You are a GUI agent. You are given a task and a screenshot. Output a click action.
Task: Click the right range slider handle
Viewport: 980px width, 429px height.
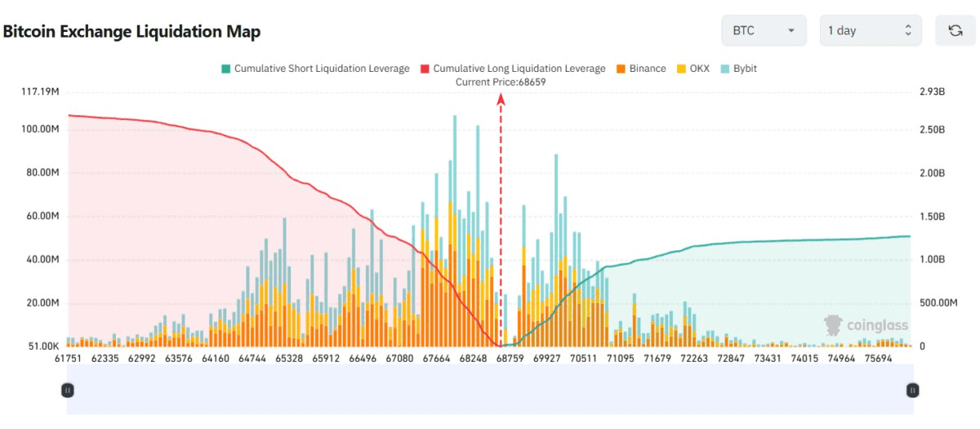click(912, 391)
